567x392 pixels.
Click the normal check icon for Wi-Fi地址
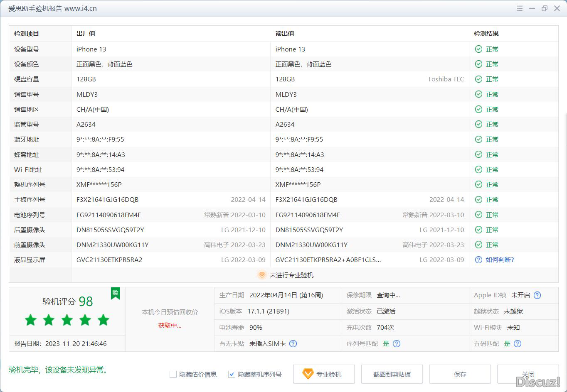pyautogui.click(x=478, y=169)
